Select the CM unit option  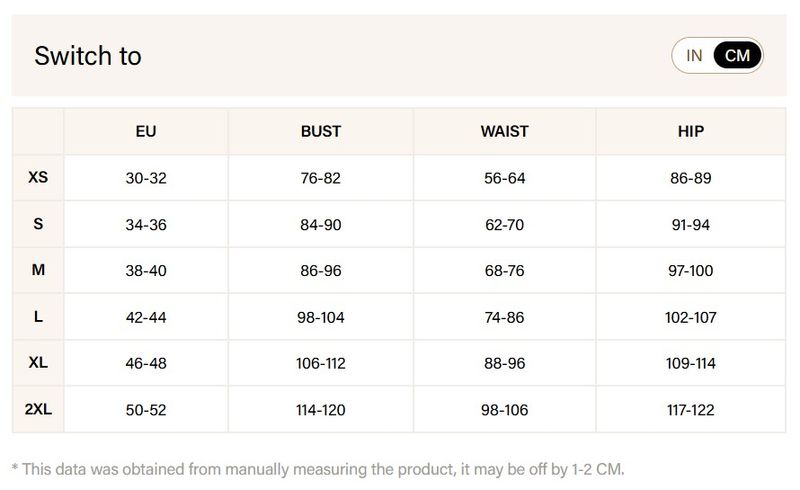pyautogui.click(x=737, y=56)
